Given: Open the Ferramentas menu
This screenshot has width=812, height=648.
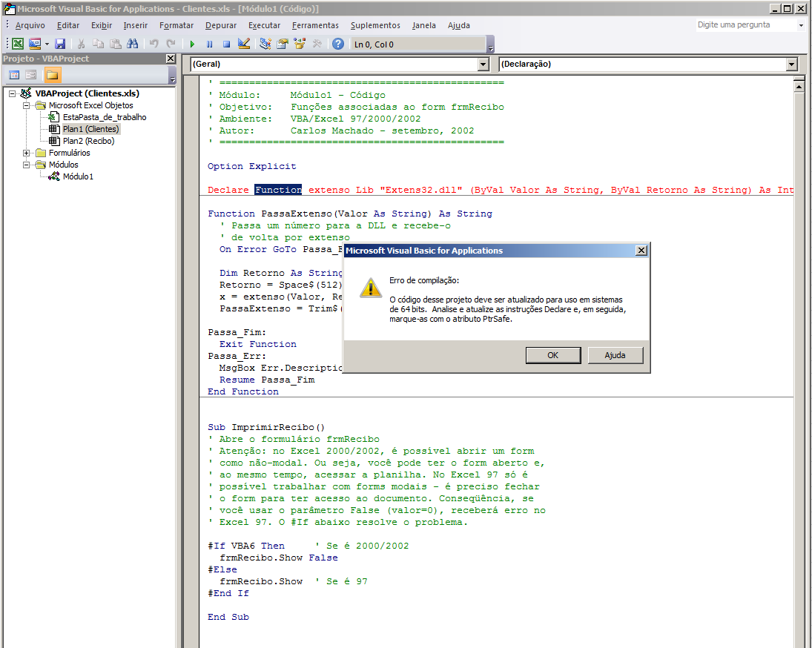Looking at the screenshot, I should click(x=315, y=25).
